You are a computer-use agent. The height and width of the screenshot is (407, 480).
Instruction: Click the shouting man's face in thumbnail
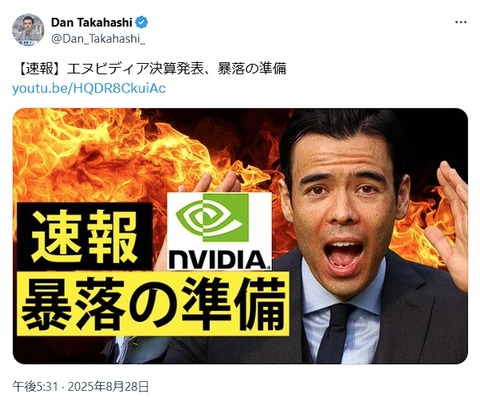point(345,207)
